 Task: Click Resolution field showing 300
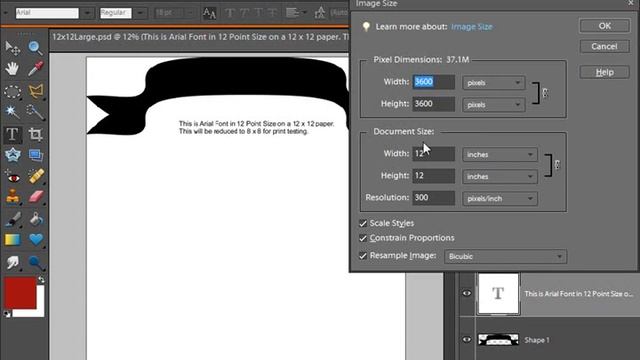pyautogui.click(x=433, y=198)
